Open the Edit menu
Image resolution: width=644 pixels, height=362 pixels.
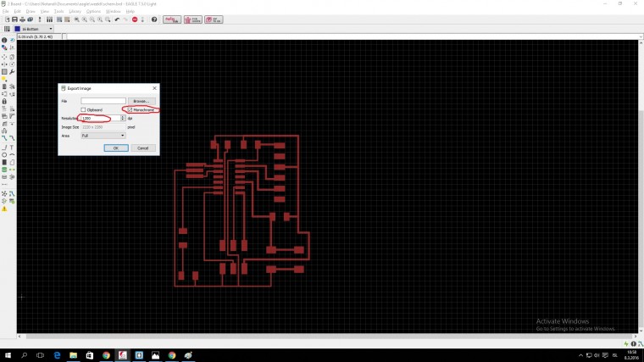tap(17, 11)
